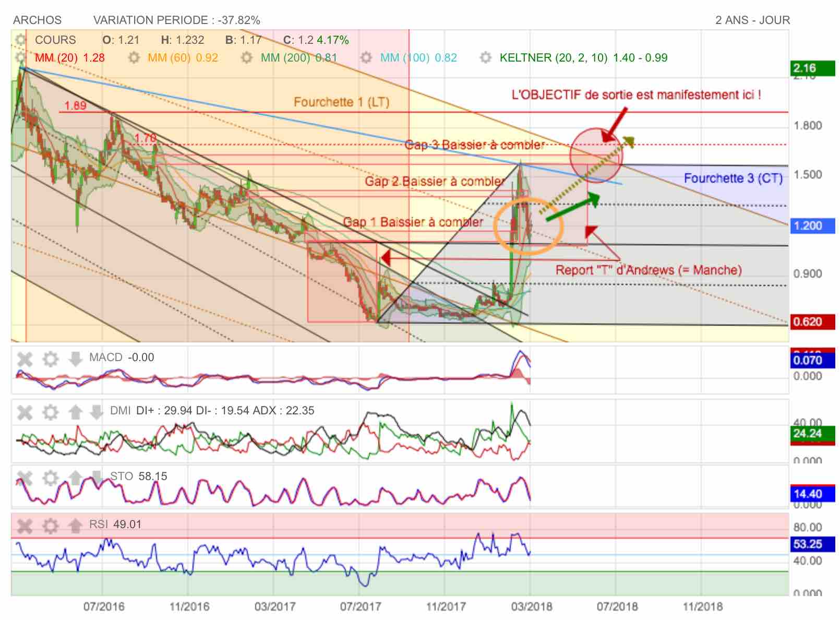Viewport: 840px width, 620px height.
Task: Move the STO panel up
Action: click(x=75, y=478)
